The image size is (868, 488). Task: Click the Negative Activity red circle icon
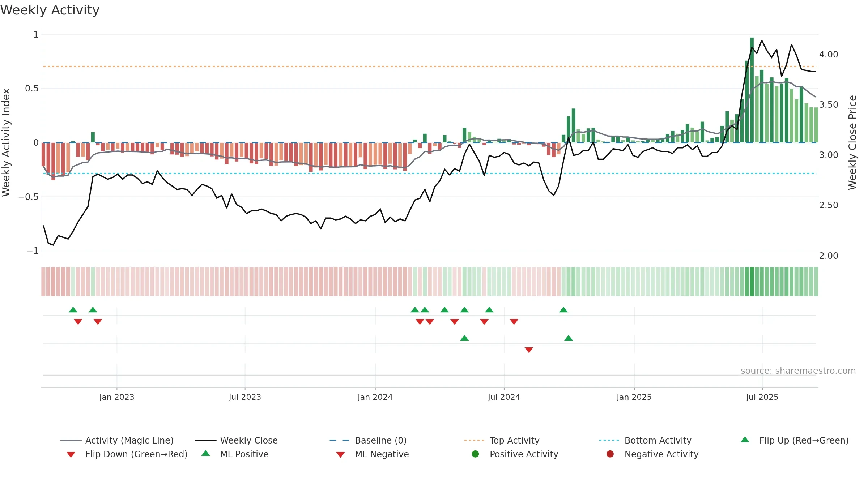pos(610,454)
